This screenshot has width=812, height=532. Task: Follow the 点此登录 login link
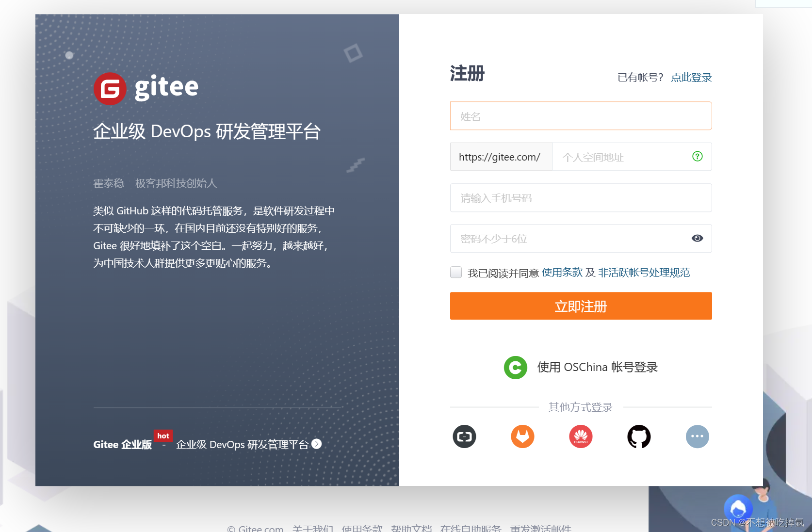coord(691,78)
